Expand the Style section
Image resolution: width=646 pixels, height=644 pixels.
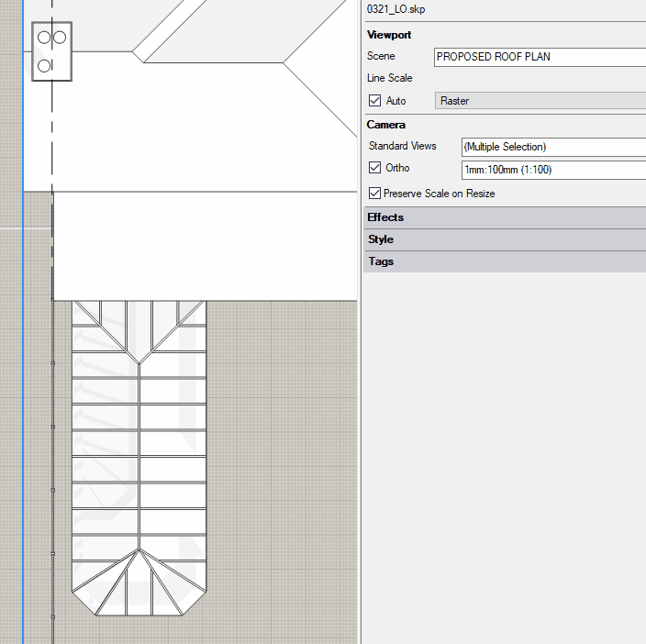coord(505,239)
